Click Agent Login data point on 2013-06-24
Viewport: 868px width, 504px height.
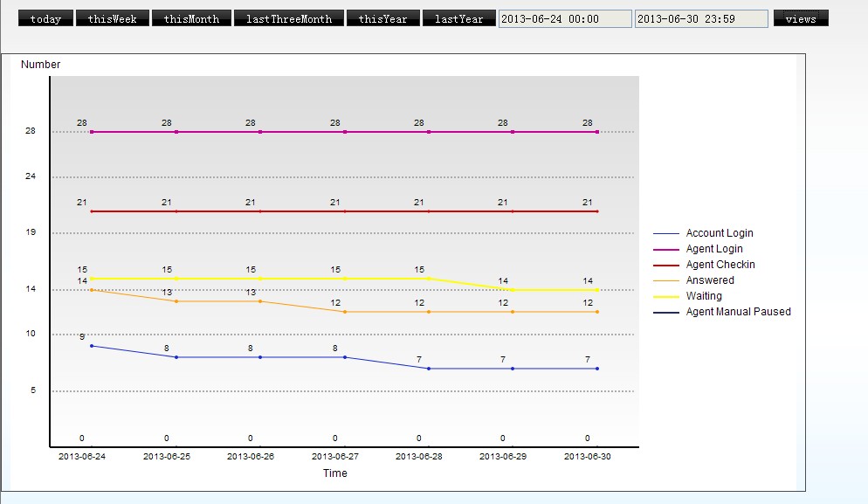pos(92,132)
